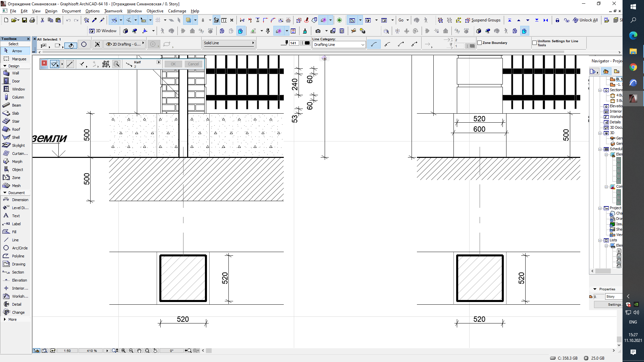Enable Uniform Settings for Line Tools checkbox
This screenshot has width=644, height=362.
[x=534, y=43]
